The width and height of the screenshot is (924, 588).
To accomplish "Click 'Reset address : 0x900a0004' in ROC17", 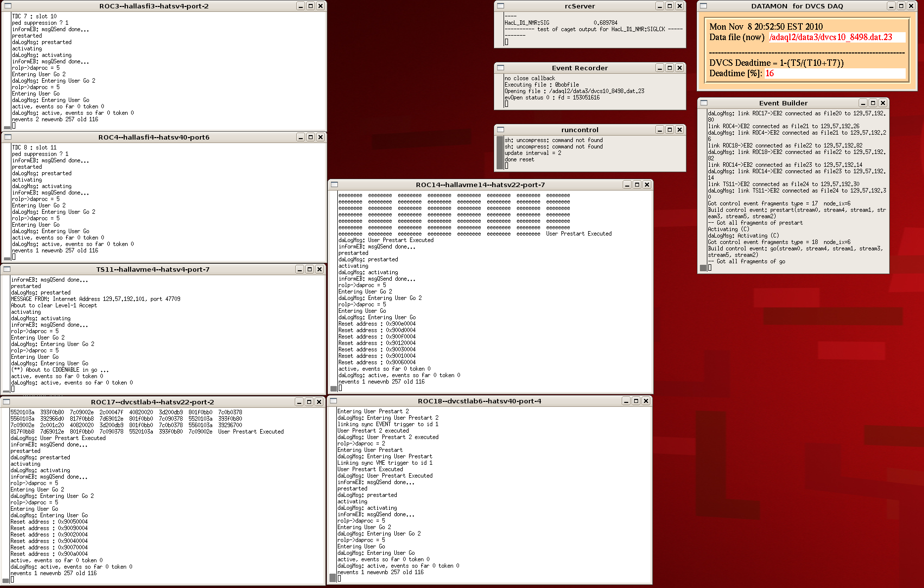I will pyautogui.click(x=49, y=554).
